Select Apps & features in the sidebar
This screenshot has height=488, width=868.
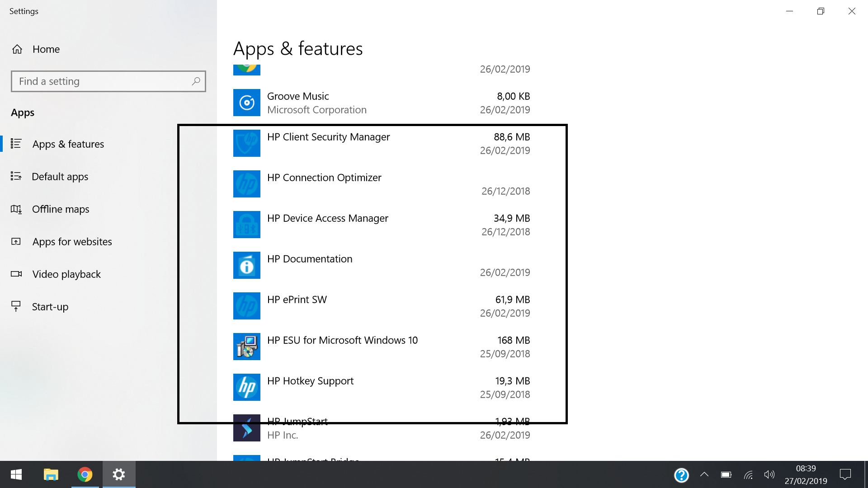tap(68, 144)
